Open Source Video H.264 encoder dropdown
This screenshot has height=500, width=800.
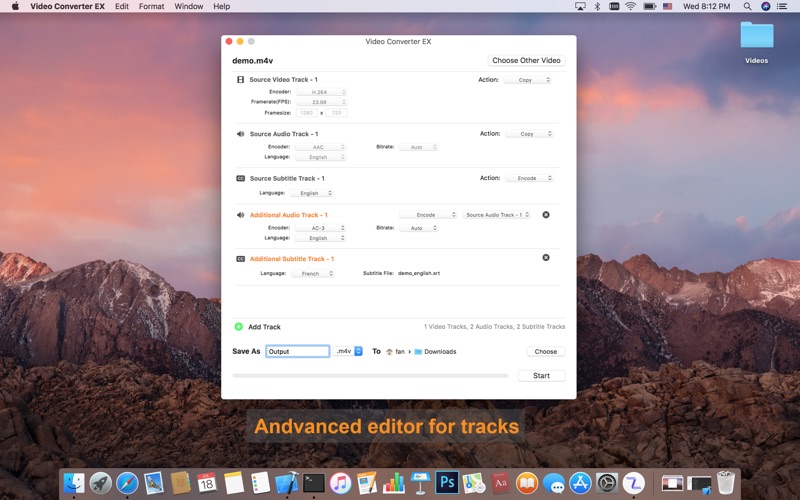click(x=321, y=92)
